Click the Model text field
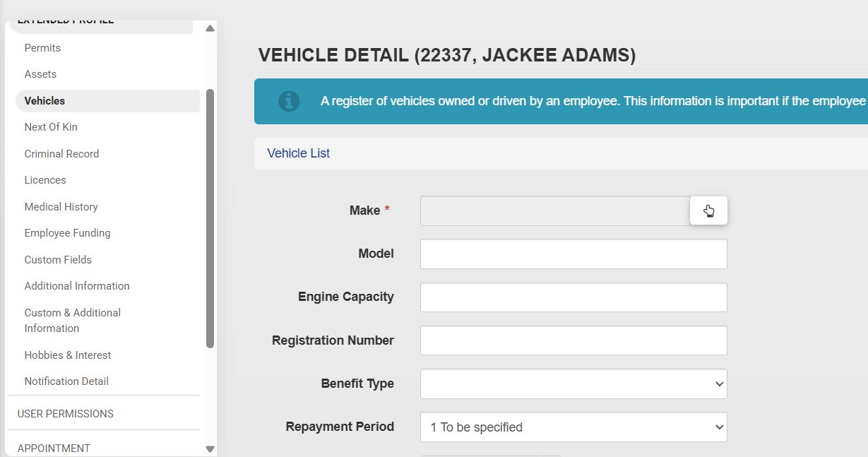This screenshot has width=868, height=457. pos(573,254)
